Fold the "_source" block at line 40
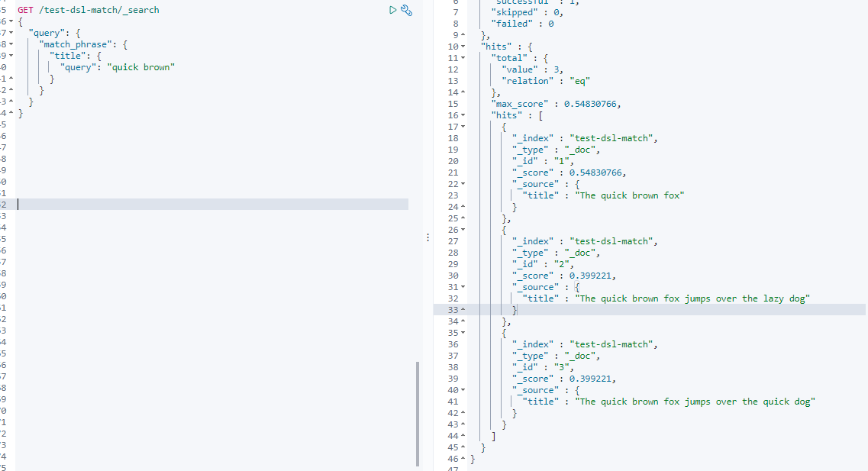This screenshot has width=868, height=471. coord(463,390)
